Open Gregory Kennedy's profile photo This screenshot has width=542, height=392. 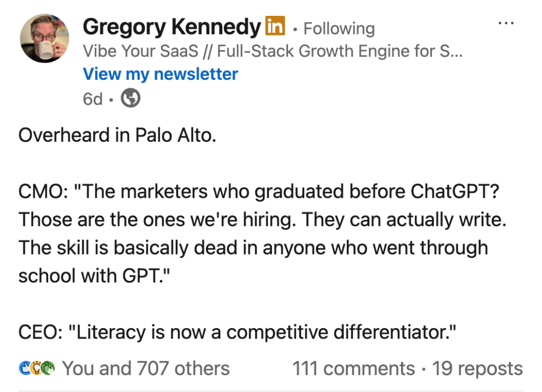pos(44,39)
